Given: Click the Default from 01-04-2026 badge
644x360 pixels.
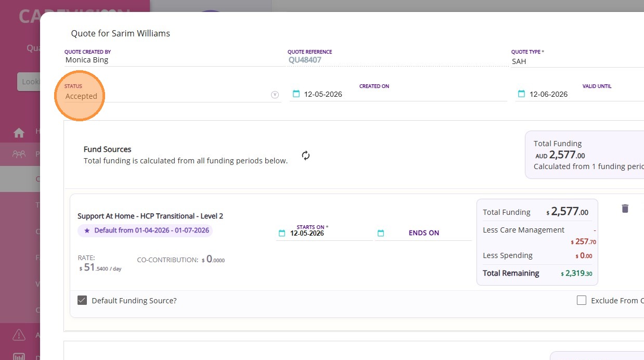Looking at the screenshot, I should [x=145, y=230].
